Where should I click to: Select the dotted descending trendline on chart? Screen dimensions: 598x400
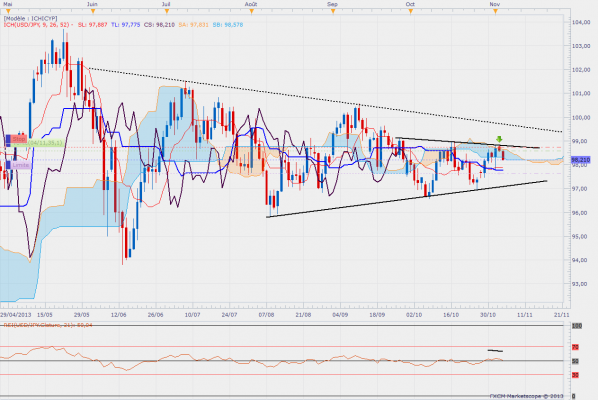coord(324,100)
